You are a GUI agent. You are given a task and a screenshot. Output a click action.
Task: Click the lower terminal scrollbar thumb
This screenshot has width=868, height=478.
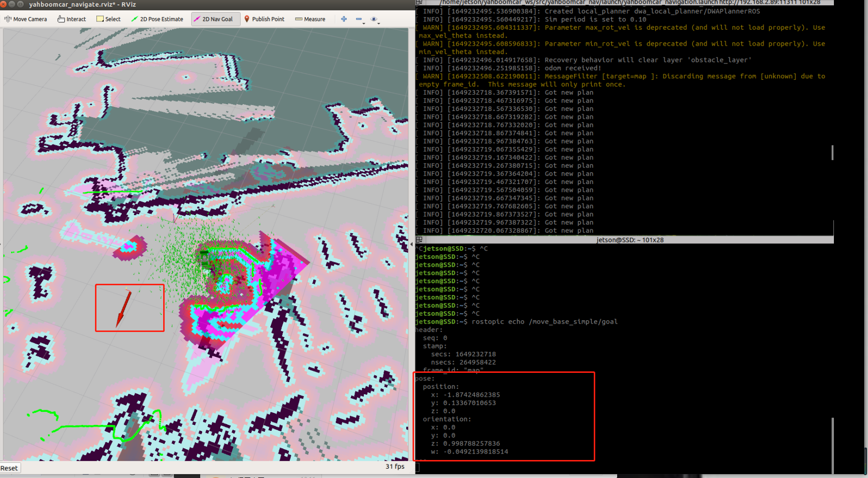[x=832, y=445]
